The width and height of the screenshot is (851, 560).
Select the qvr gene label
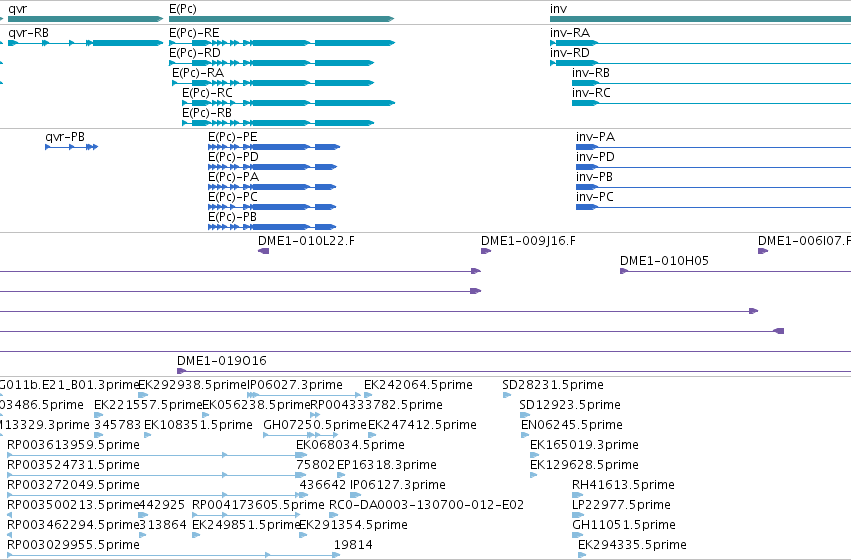(17, 9)
